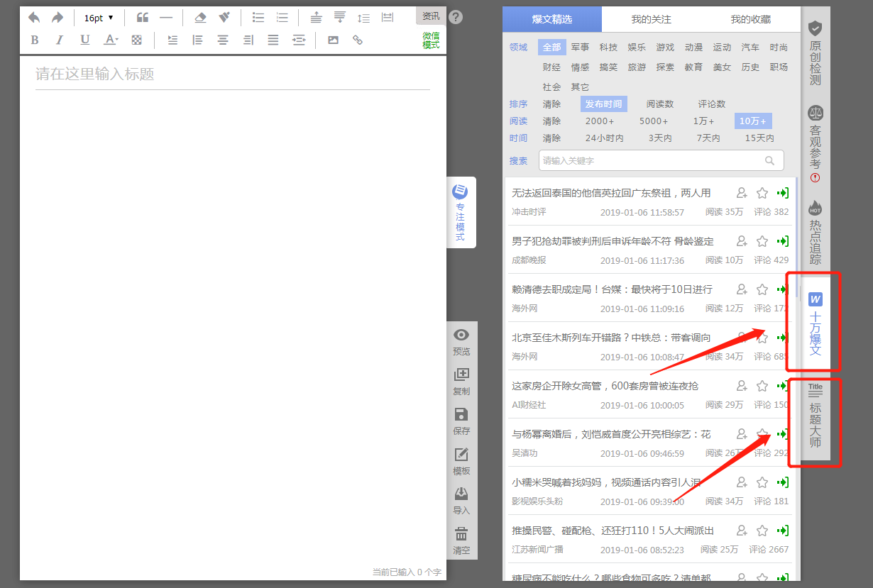Screen dimensions: 873x588
Task: Import the 成都晚报 article with green arrow
Action: pyautogui.click(x=783, y=241)
